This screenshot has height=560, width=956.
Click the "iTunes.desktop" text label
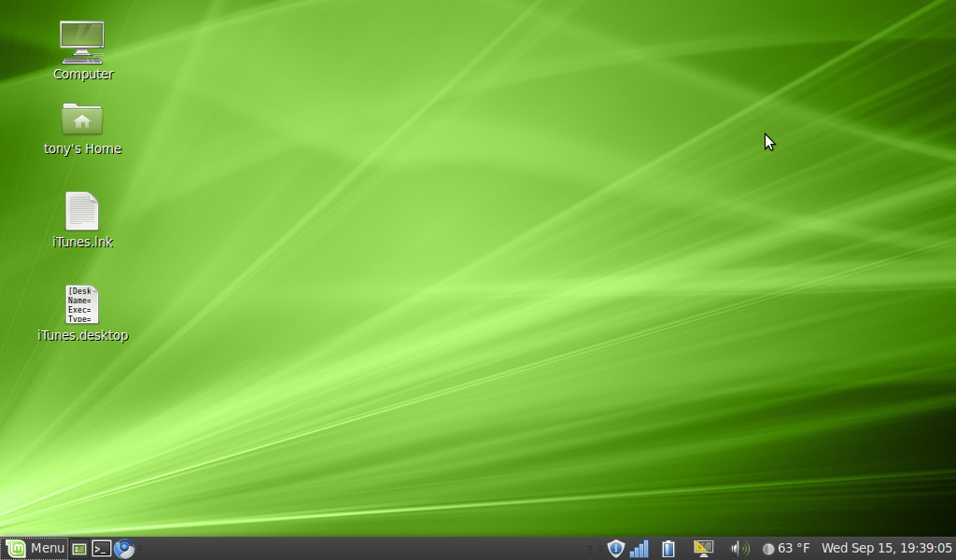coord(83,336)
